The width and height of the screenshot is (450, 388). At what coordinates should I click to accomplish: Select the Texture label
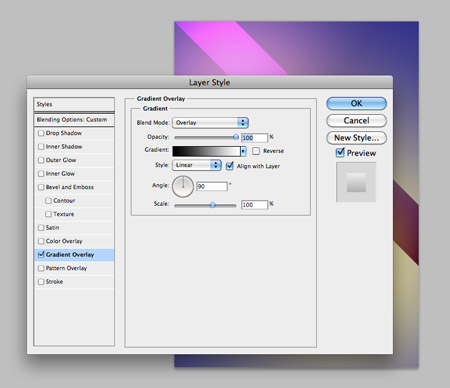pyautogui.click(x=64, y=214)
